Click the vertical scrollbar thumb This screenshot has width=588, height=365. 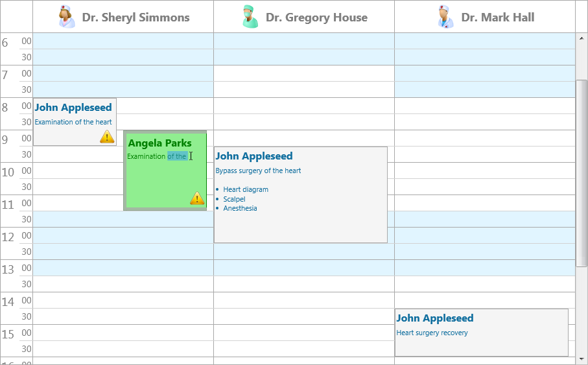(582, 173)
